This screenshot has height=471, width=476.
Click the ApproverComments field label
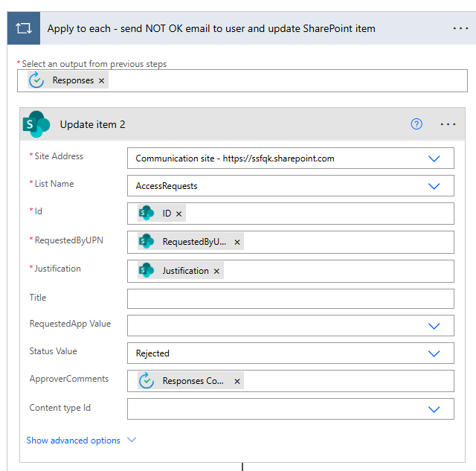pos(69,379)
